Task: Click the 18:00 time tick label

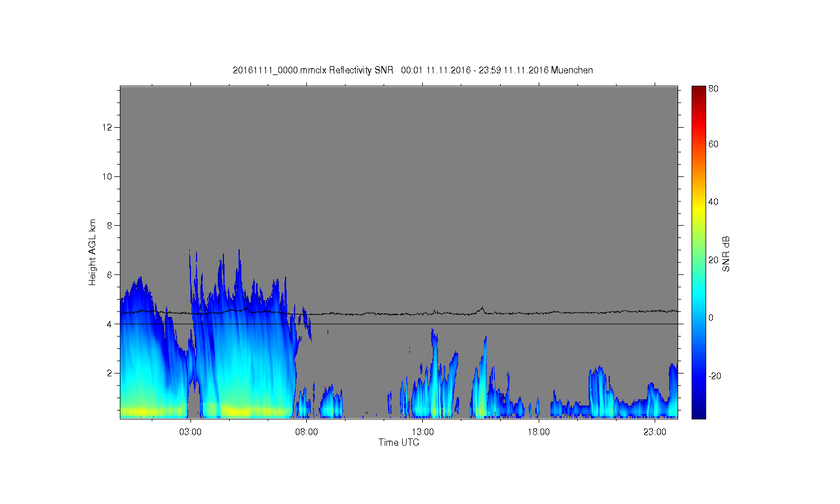Action: pos(539,432)
